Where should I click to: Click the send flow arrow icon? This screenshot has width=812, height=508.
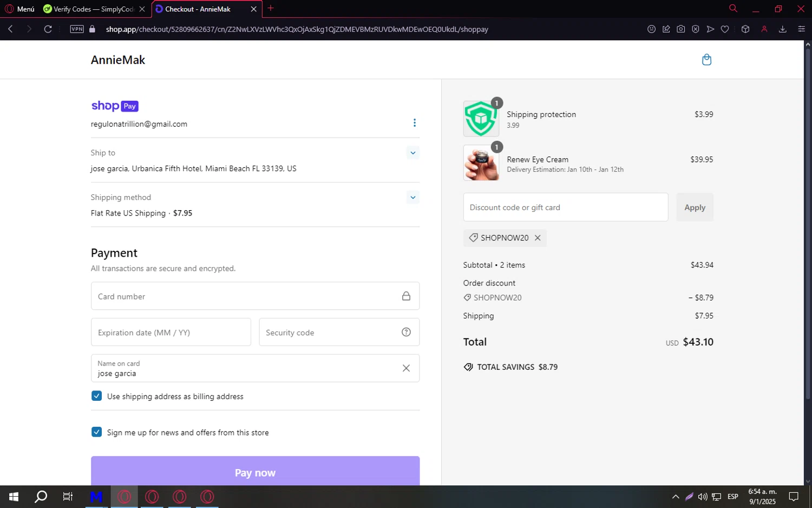tap(710, 29)
